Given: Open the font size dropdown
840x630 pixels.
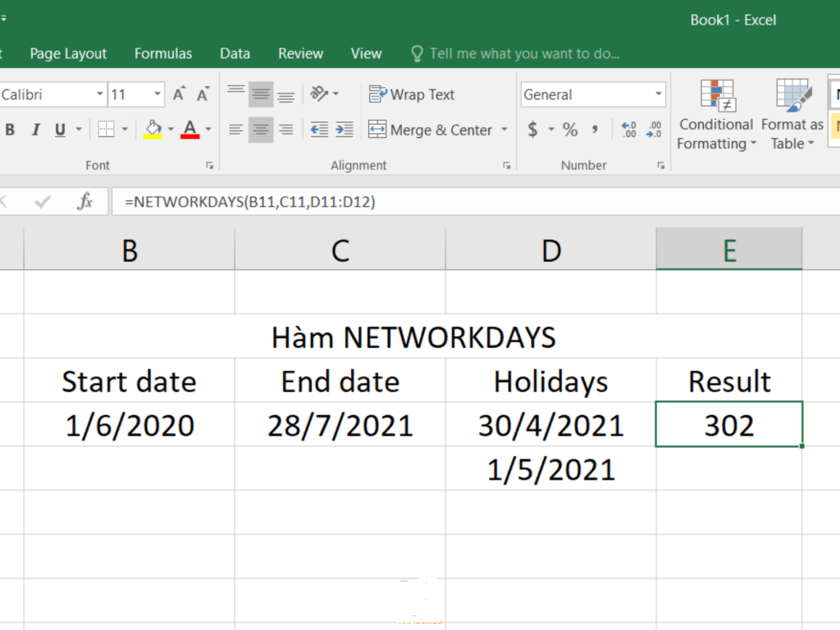Looking at the screenshot, I should click(x=157, y=94).
